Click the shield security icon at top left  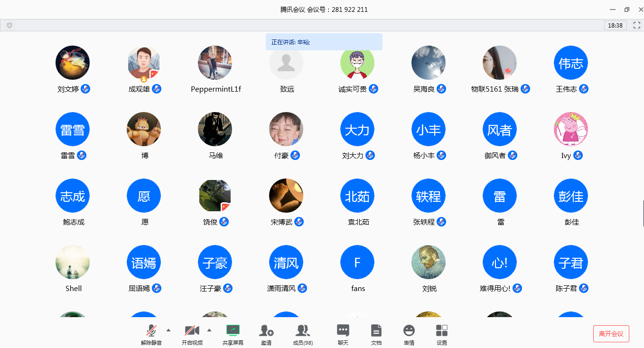(x=9, y=25)
